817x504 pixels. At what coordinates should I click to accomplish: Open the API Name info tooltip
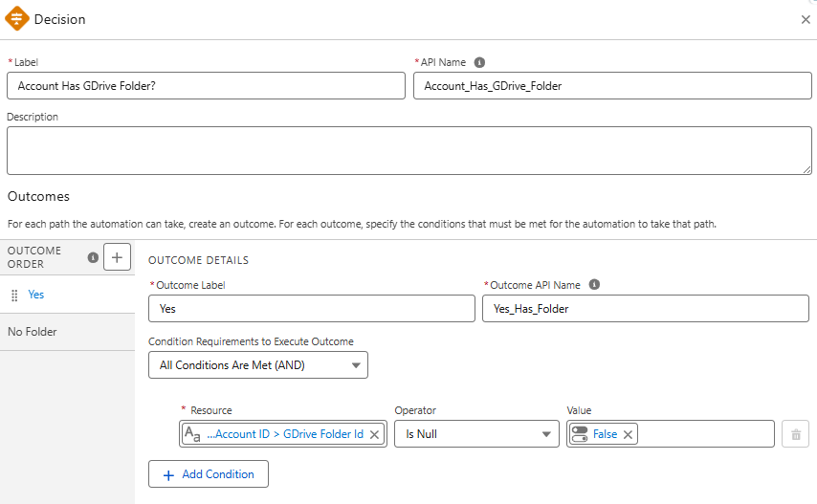coord(479,62)
